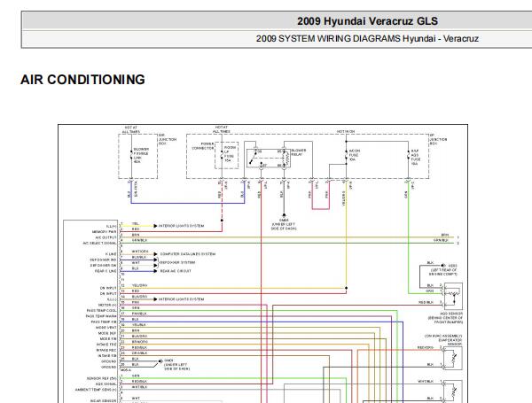This screenshot has height=403, width=532.
Task: Click the 'RED/ORG' wire label near evaporator sensor
Action: [x=426, y=347]
